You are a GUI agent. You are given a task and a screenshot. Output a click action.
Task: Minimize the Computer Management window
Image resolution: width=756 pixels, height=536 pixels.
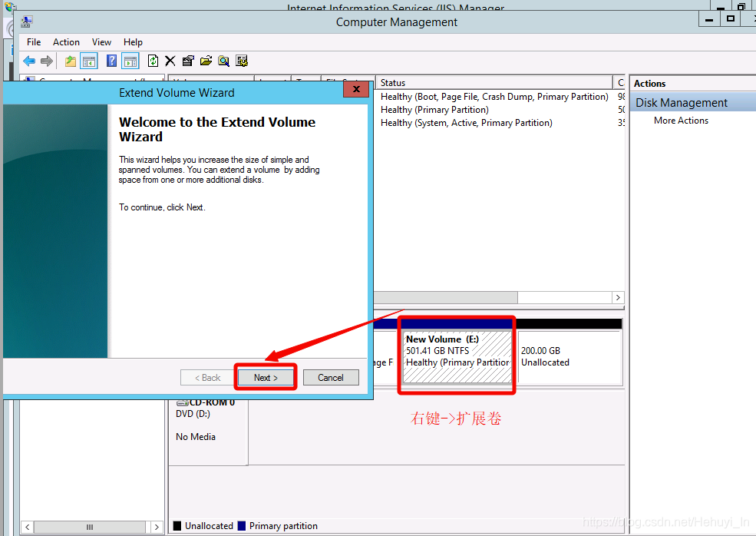point(709,19)
